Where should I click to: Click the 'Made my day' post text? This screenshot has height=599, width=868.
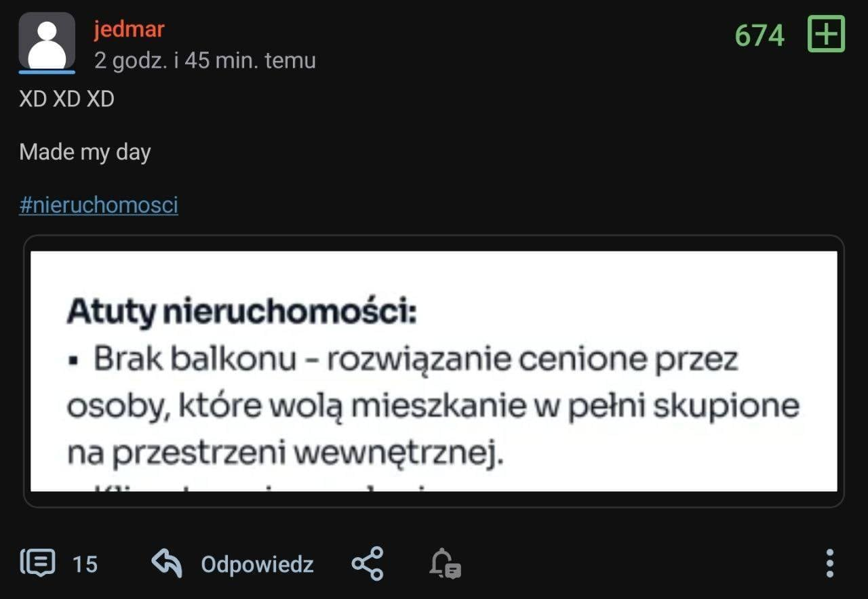pos(85,152)
